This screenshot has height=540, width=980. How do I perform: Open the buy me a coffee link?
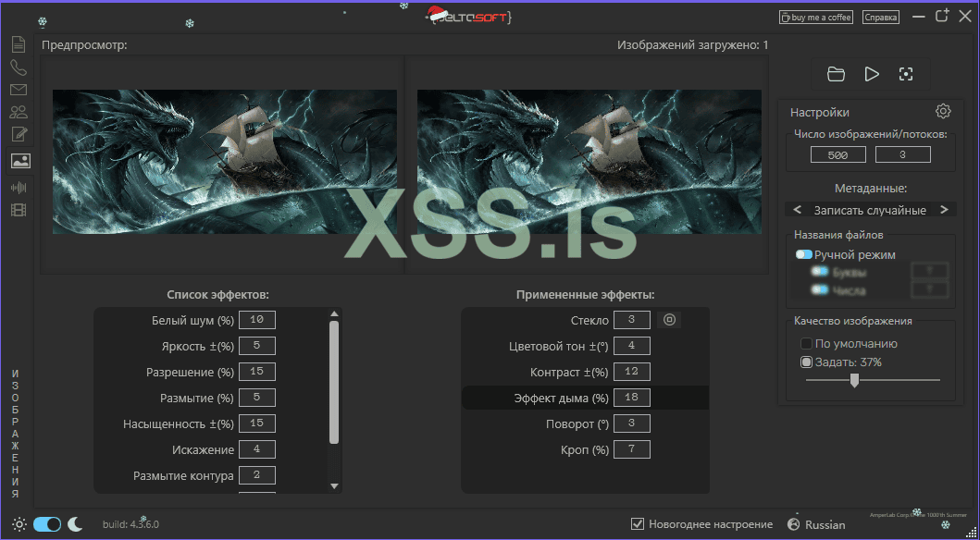(815, 17)
